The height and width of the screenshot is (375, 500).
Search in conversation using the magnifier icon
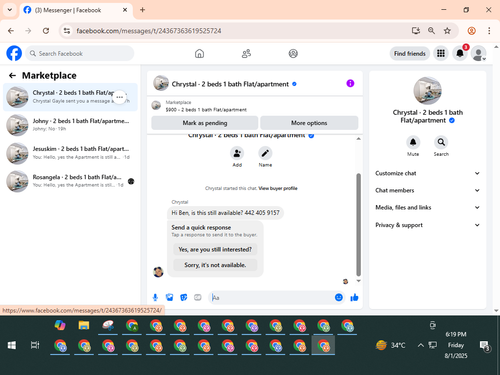[441, 142]
